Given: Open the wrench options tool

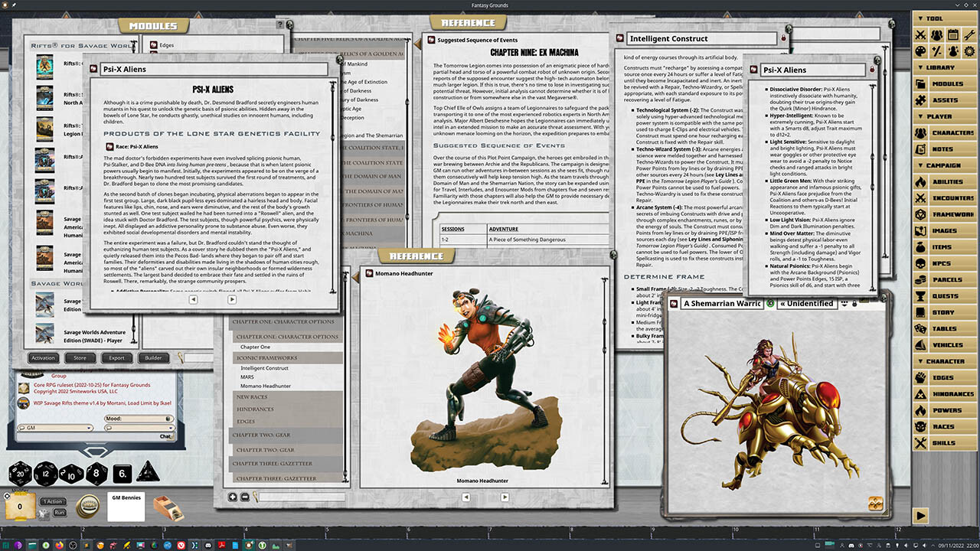Looking at the screenshot, I should [x=969, y=35].
